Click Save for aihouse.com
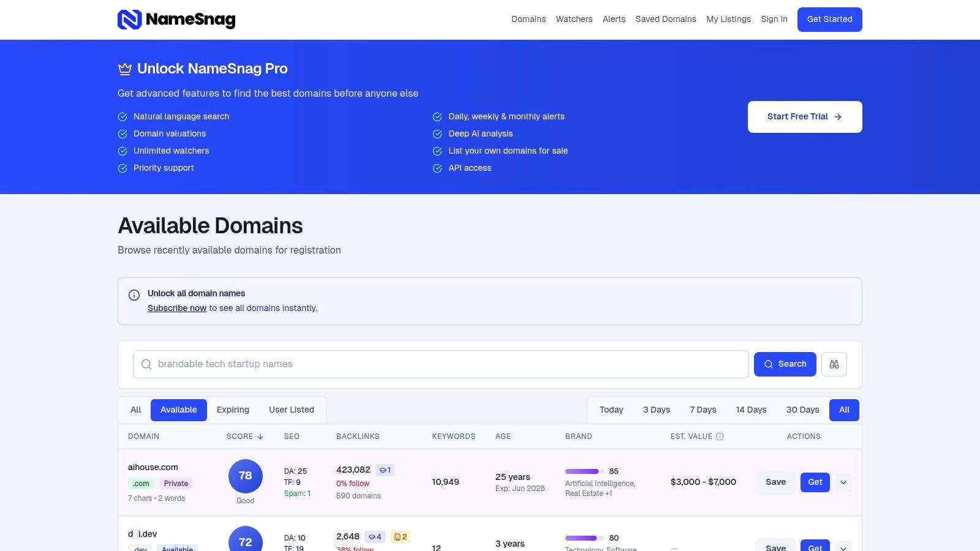The height and width of the screenshot is (551, 980). click(775, 482)
